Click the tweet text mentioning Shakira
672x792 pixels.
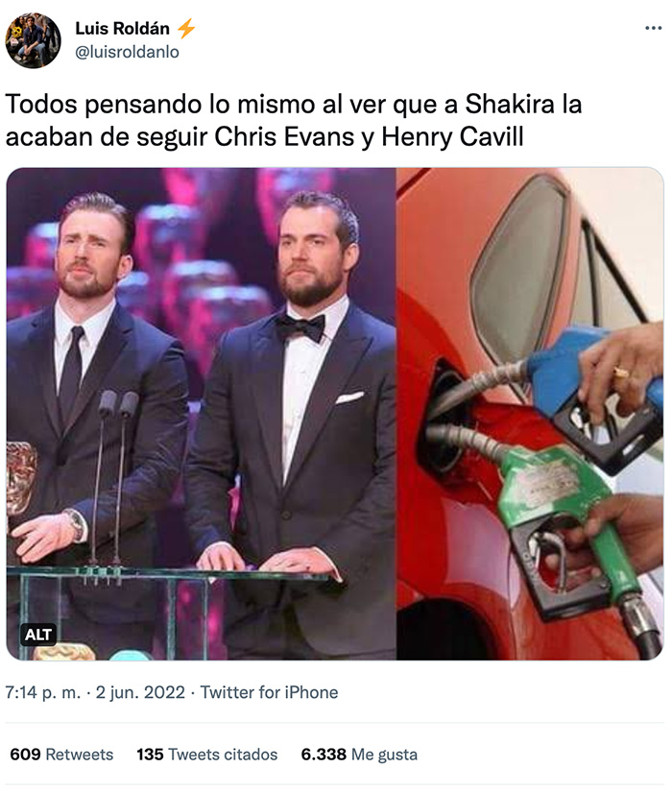tap(294, 120)
